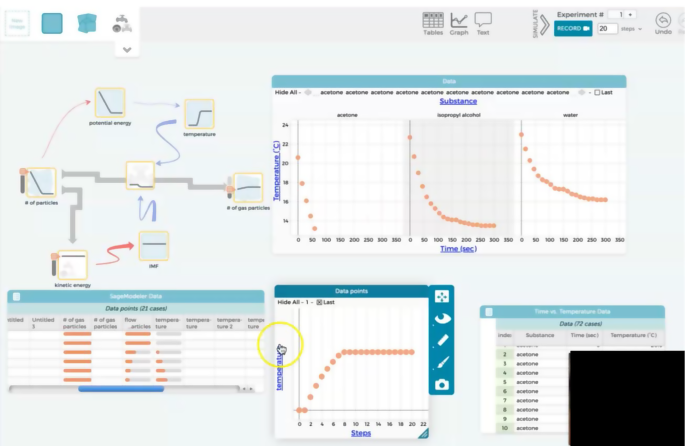Click the Data points graph resize corner

423,433
